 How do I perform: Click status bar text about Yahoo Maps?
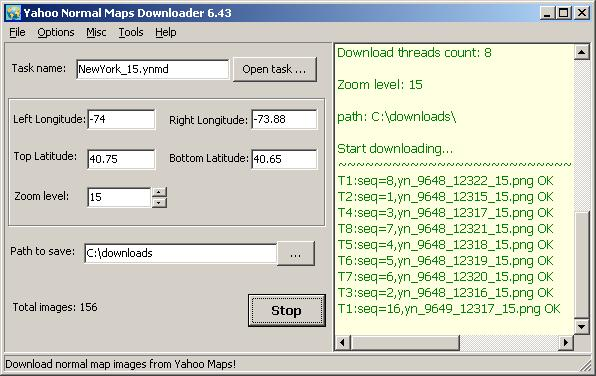point(120,364)
